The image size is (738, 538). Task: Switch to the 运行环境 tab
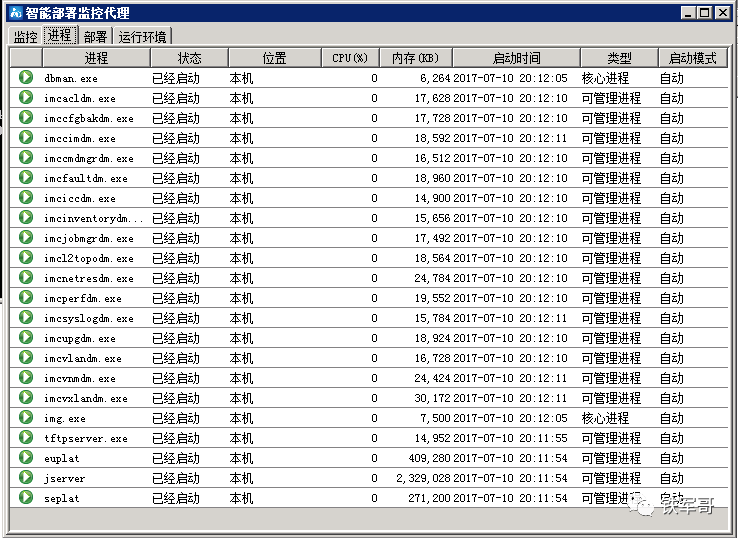point(142,37)
